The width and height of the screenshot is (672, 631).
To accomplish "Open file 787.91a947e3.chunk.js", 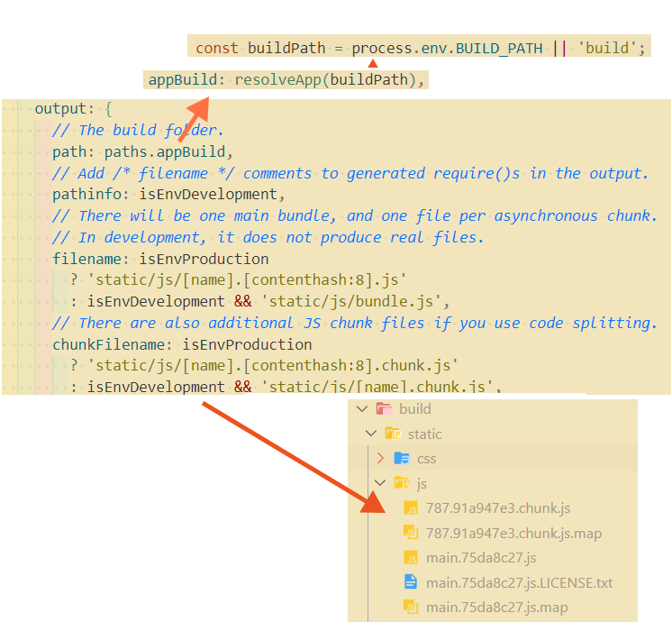I will point(498,508).
